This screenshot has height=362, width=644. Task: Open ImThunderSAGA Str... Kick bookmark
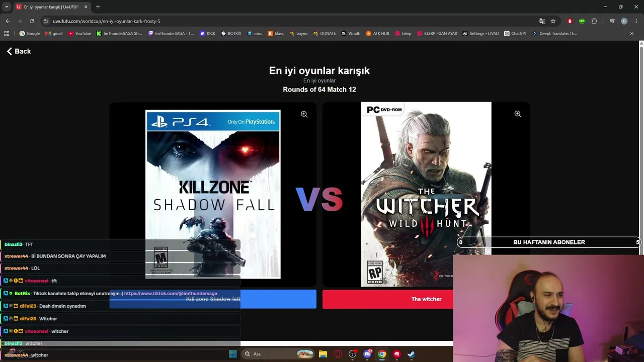(x=119, y=34)
